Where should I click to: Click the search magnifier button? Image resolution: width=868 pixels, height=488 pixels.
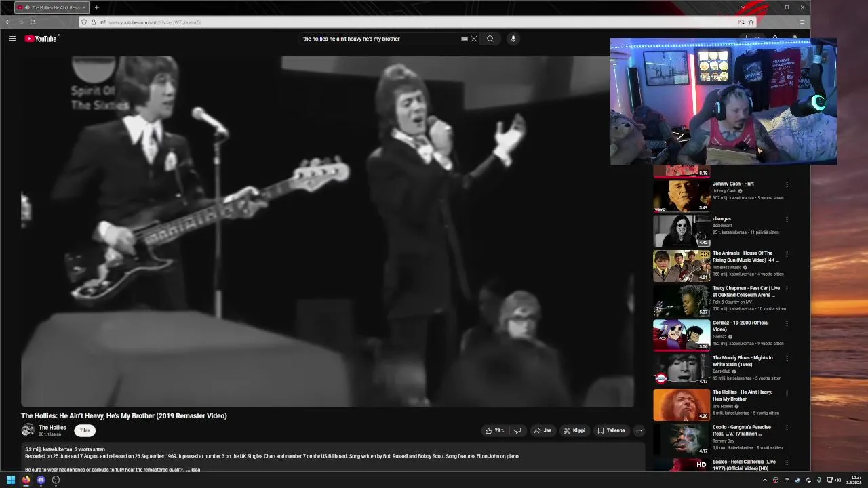490,39
